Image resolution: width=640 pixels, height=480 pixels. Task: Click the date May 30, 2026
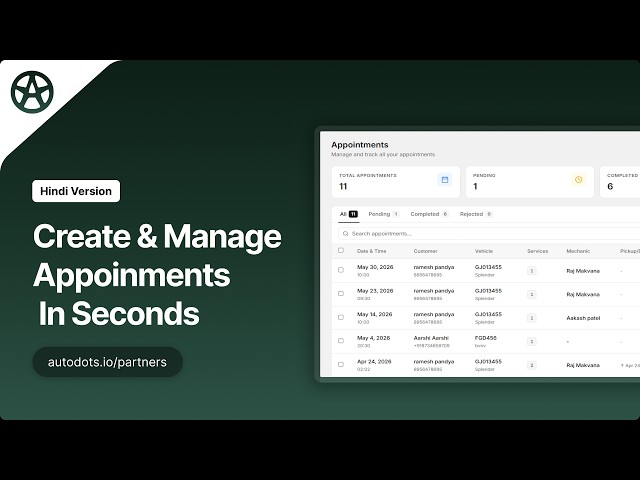[375, 267]
